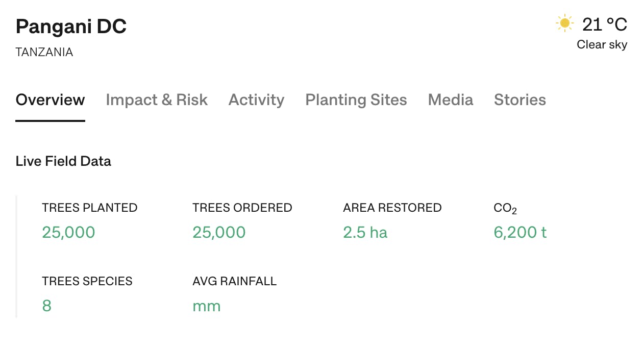Switch to the Impact & Risk tab
The image size is (644, 348).
pos(157,100)
